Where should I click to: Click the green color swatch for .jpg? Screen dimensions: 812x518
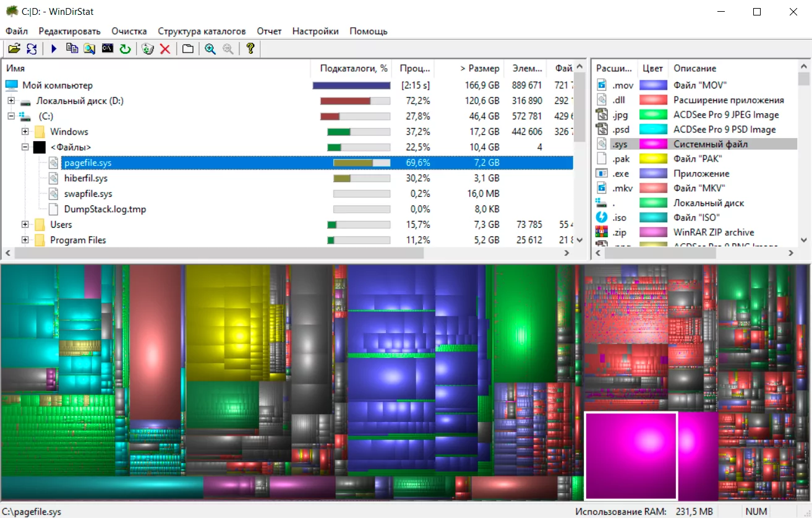[x=653, y=114]
